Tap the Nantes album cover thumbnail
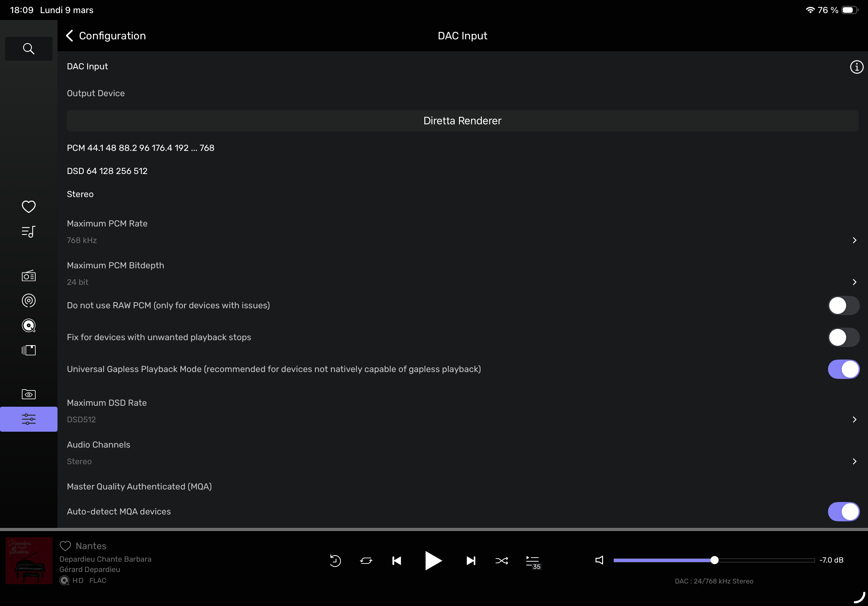Viewport: 868px width, 606px height. coord(29,560)
